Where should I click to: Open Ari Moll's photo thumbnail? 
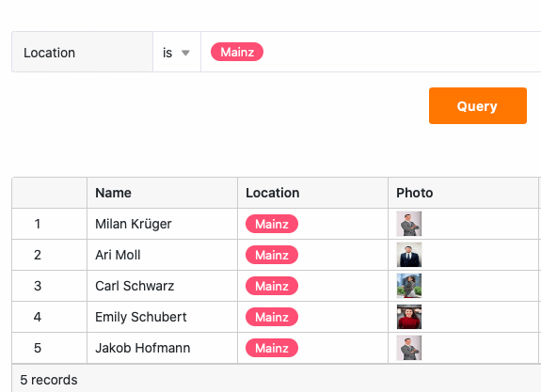coord(409,255)
